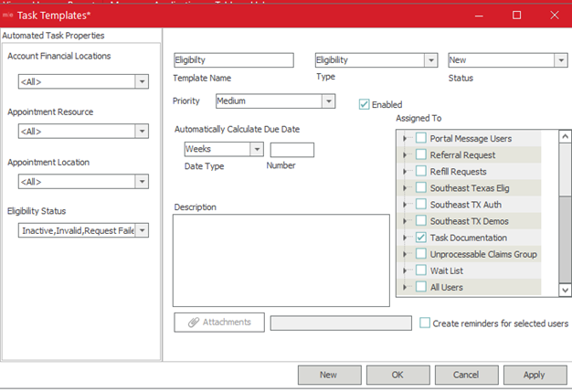Screen dimensions: 572x392
Task: Check the Wait List checkbox
Action: [x=420, y=270]
